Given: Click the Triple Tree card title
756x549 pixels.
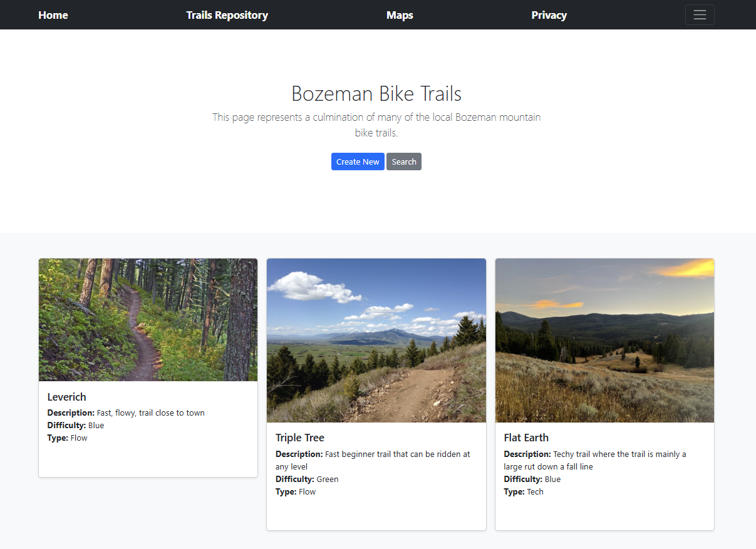Looking at the screenshot, I should 300,438.
